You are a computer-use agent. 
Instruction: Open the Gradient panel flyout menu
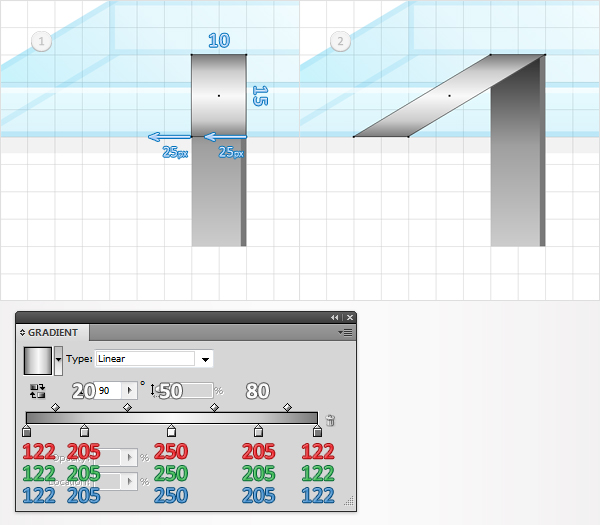coord(346,333)
